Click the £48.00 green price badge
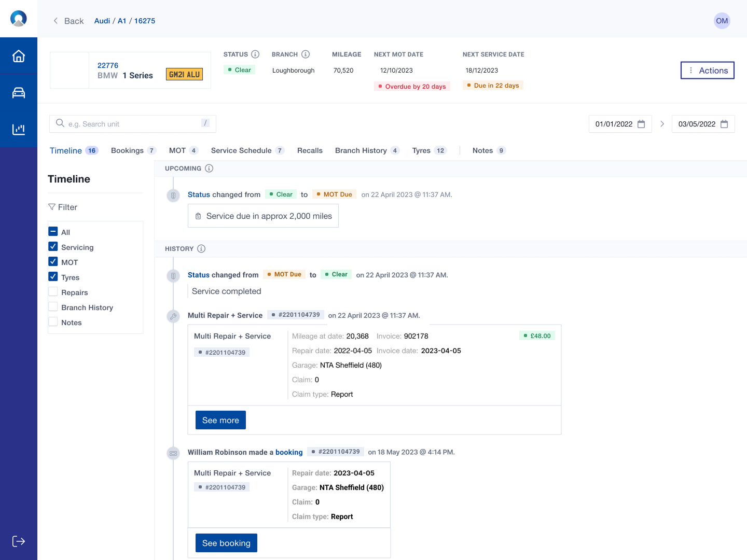The image size is (747, 560). pyautogui.click(x=537, y=335)
